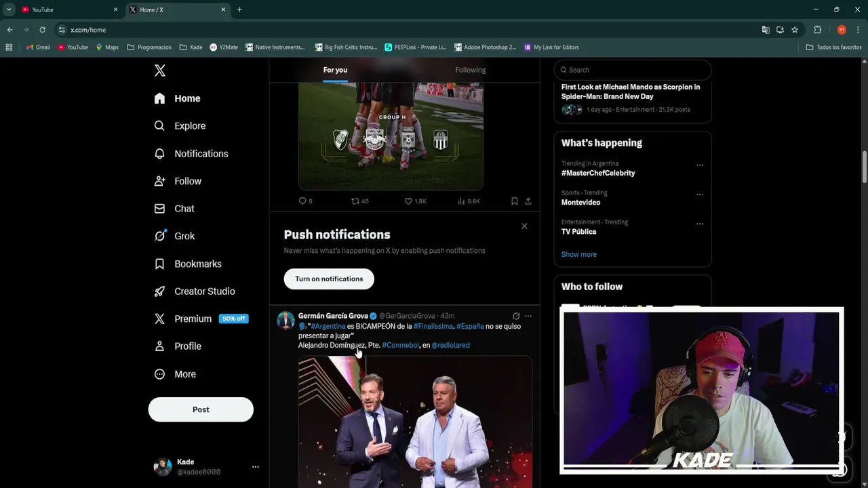
Task: Open more options for TV Pública trend
Action: 700,224
